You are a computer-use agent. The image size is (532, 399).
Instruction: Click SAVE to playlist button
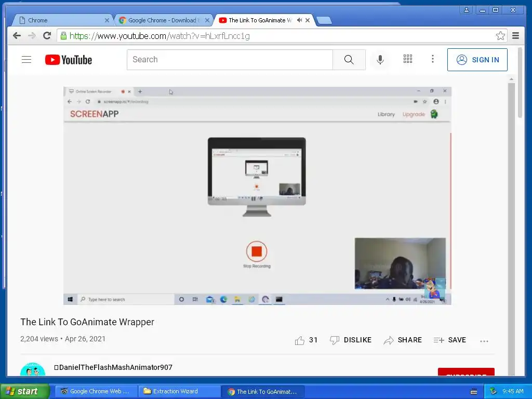(449, 340)
